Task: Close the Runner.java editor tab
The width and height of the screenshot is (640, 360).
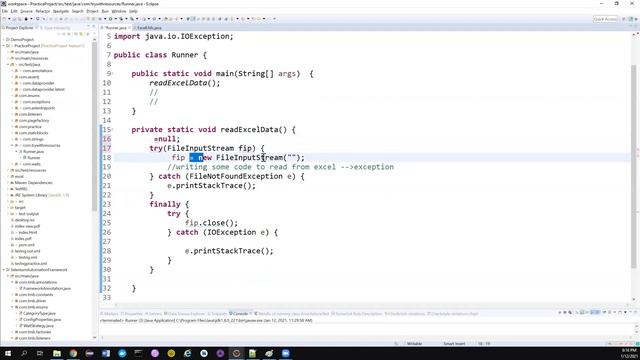Action: [x=129, y=28]
